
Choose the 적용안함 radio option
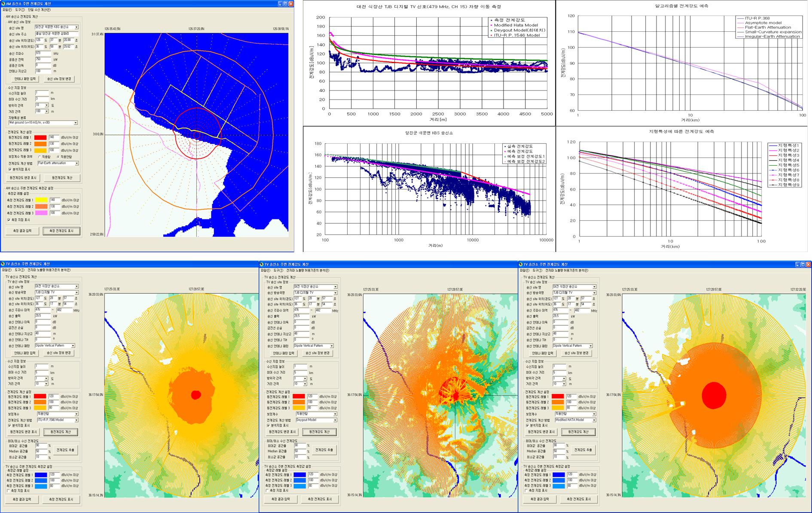(x=58, y=157)
